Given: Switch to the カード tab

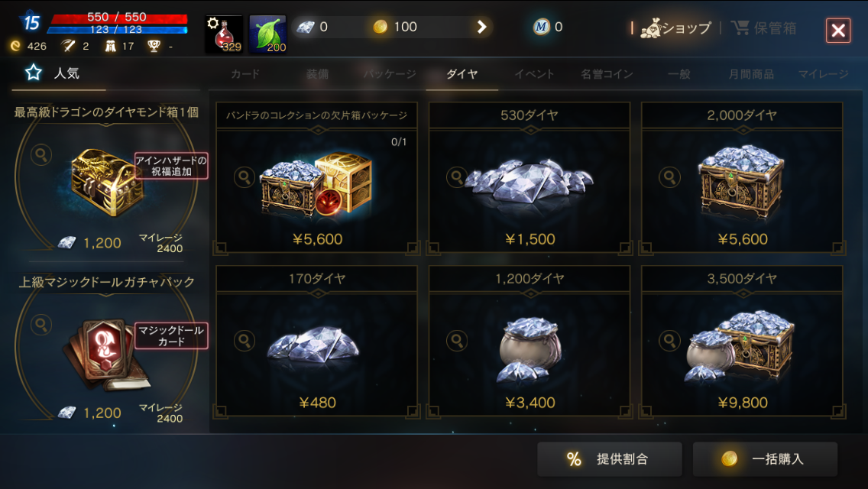Looking at the screenshot, I should [x=245, y=73].
